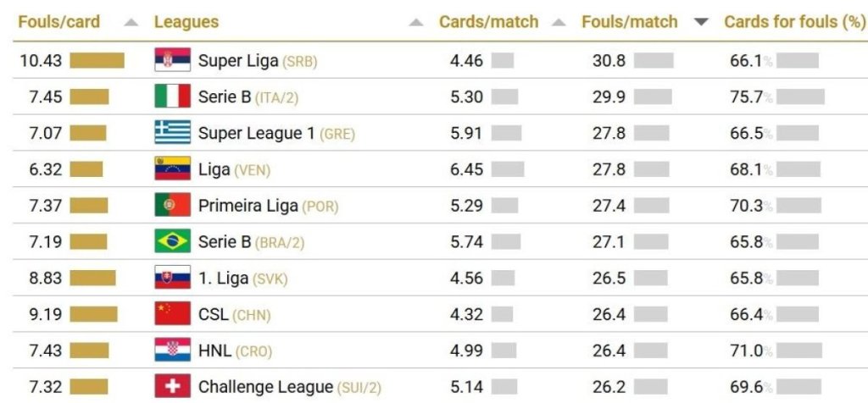Open the Primeira Liga league link
Viewport: 868px width, 403px height.
coord(248,206)
